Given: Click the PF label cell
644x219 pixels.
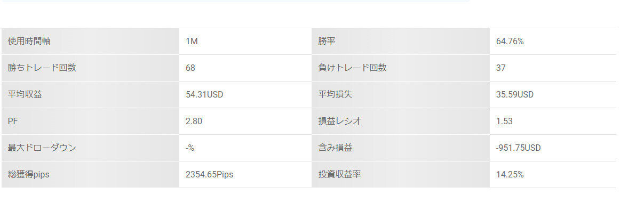Looking at the screenshot, I should coord(90,121).
